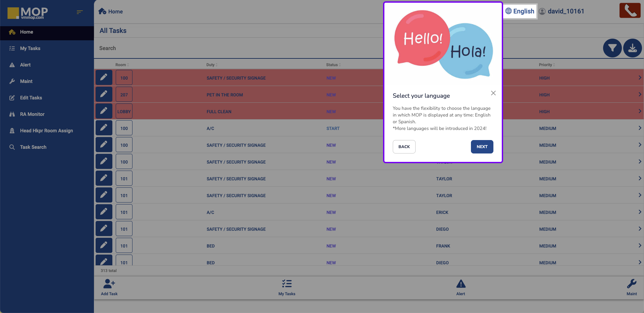644x313 pixels.
Task: Open Maint wrench in bottom bar
Action: 632,287
